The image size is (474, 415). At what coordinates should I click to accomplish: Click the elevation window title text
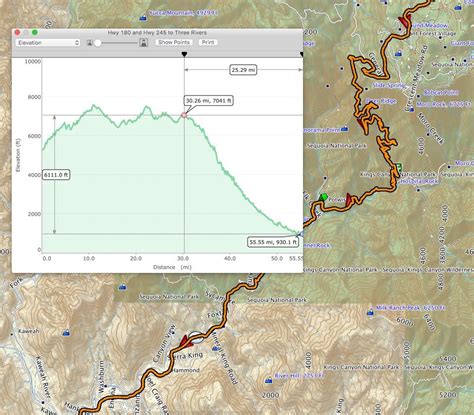(x=157, y=33)
